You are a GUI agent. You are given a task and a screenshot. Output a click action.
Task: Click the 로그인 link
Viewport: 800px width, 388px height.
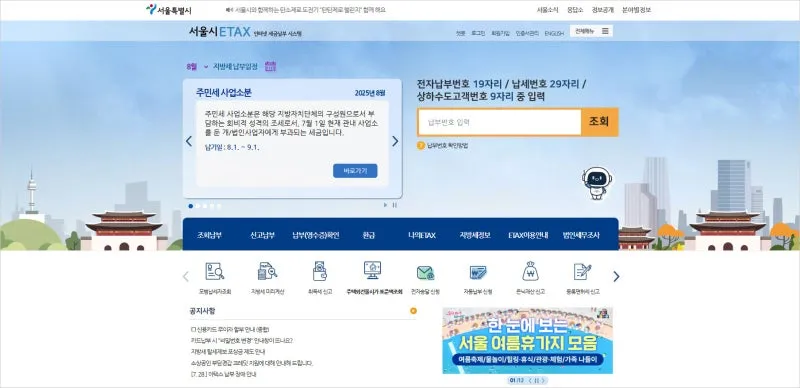tap(478, 33)
